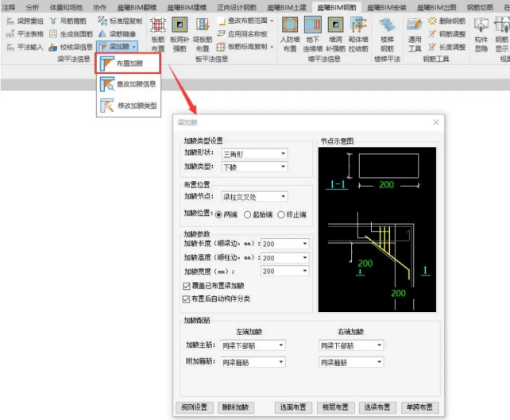This screenshot has width=510, height=420.
Task: Click the 楼层布置 button
Action: pos(335,407)
